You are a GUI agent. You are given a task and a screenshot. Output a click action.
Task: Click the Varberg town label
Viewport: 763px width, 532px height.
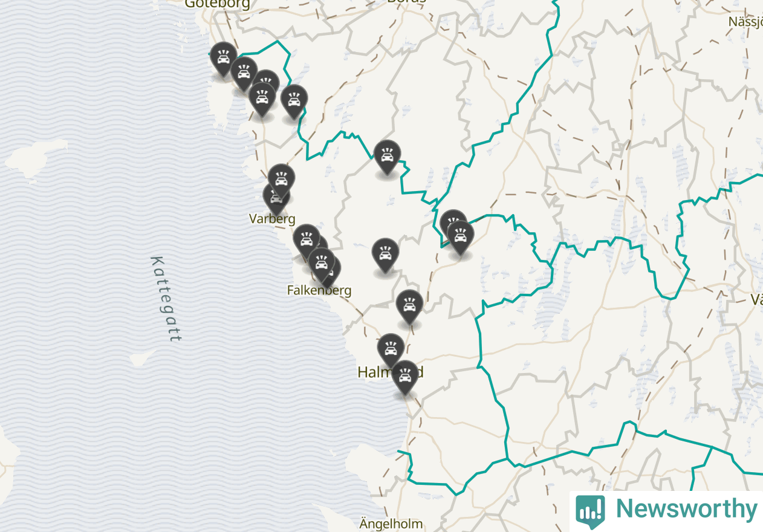[272, 218]
